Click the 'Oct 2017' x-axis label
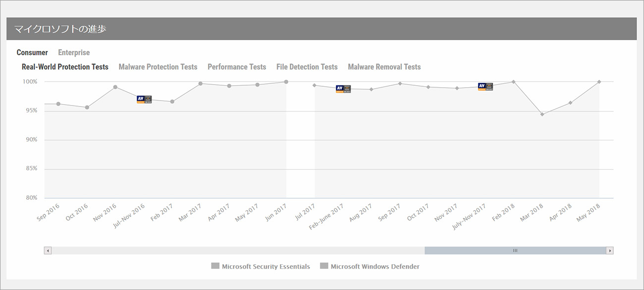The height and width of the screenshot is (290, 644). click(418, 212)
